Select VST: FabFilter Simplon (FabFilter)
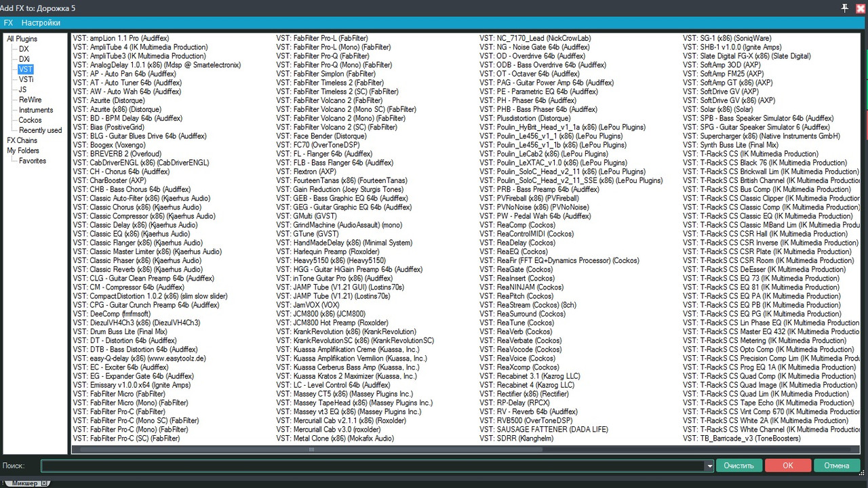The height and width of the screenshot is (488, 868). (x=326, y=74)
